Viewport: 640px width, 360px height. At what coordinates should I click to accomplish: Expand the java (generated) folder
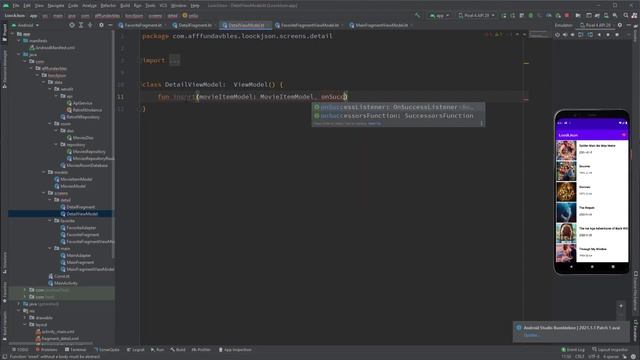click(x=19, y=304)
